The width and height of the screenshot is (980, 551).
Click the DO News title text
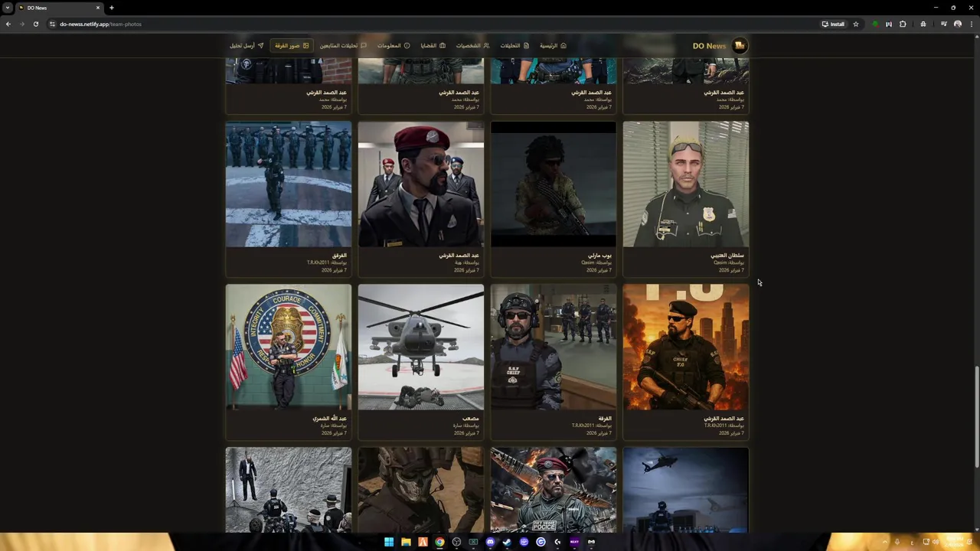(x=709, y=46)
